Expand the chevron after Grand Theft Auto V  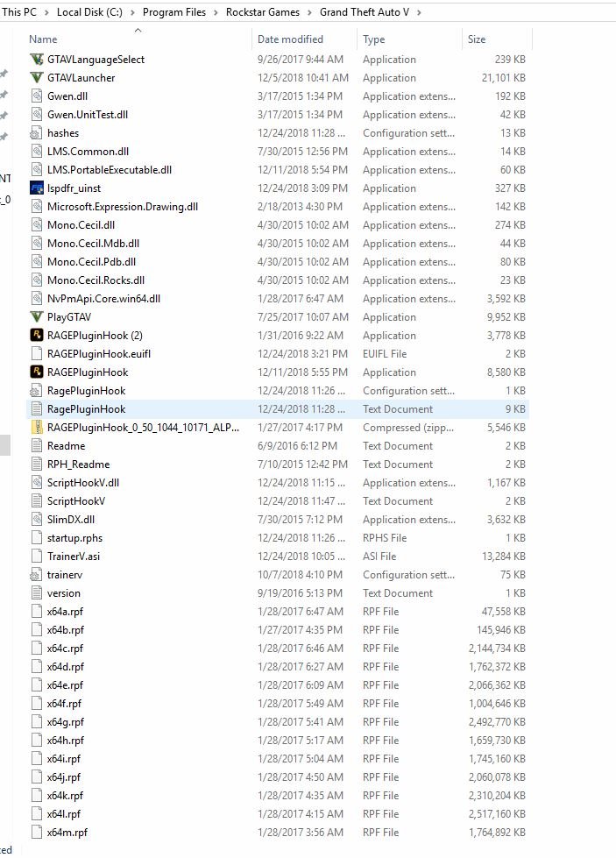click(419, 12)
